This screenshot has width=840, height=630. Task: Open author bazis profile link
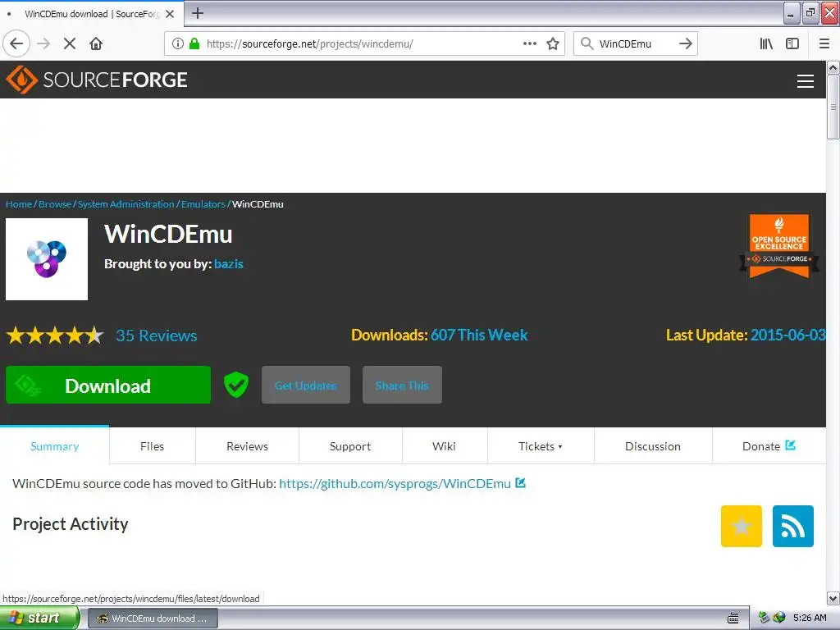click(229, 263)
